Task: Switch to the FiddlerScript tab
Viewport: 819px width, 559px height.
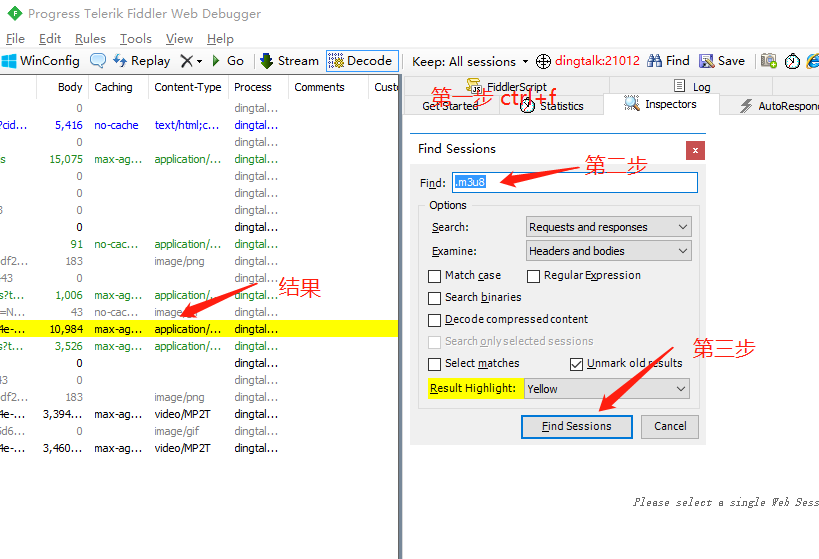Action: coord(507,86)
